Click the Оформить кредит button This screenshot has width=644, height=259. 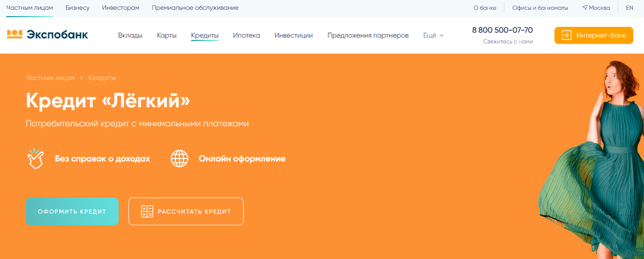(72, 212)
